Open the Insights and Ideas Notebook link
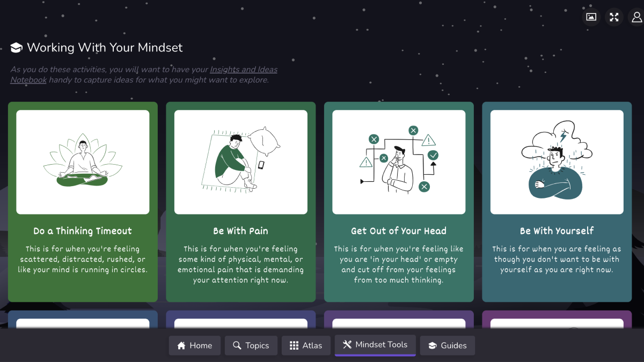Screen dimensions: 644x362 point(243,69)
